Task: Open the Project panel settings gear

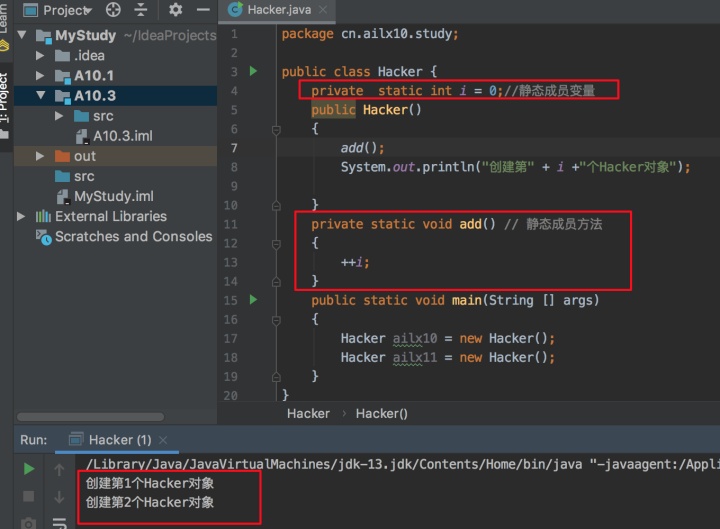Action: point(175,10)
